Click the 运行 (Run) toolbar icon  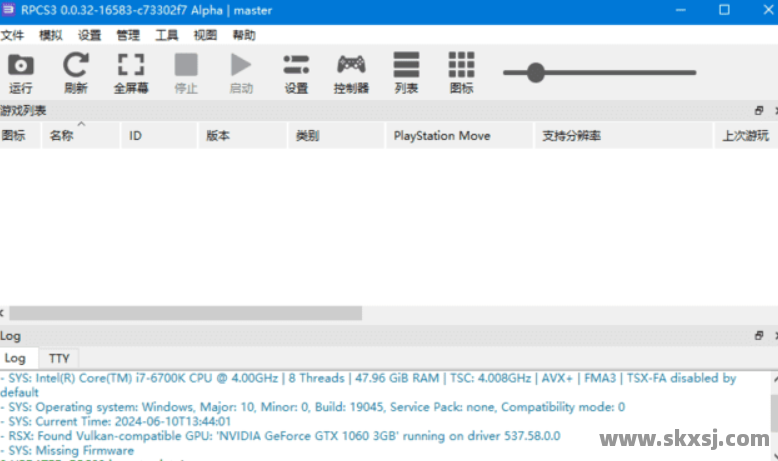pyautogui.click(x=20, y=66)
